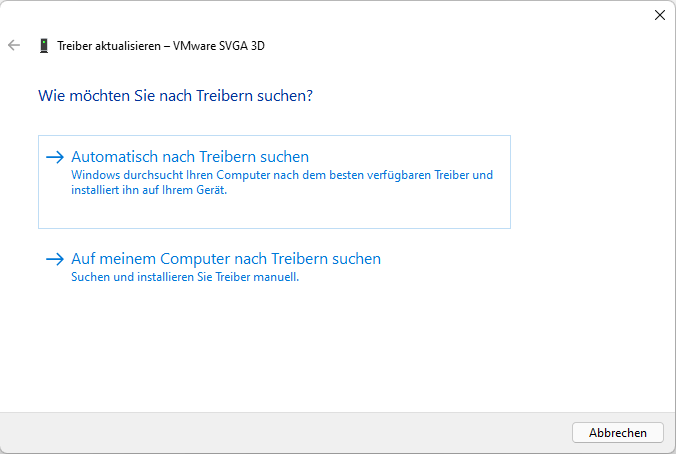
Task: Choose Auf meinem Computer nach Treibern suchen
Action: tap(226, 259)
